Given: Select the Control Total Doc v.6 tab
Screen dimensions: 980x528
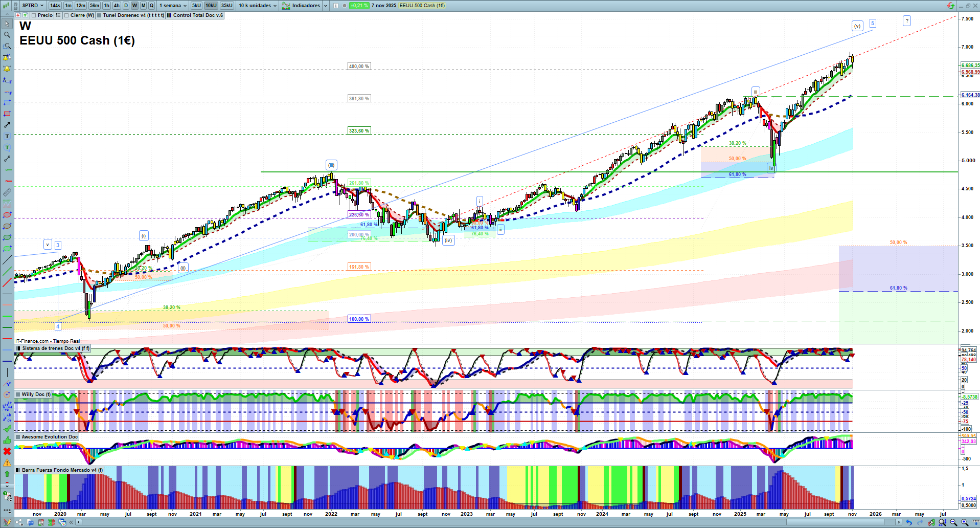Looking at the screenshot, I should tap(197, 15).
